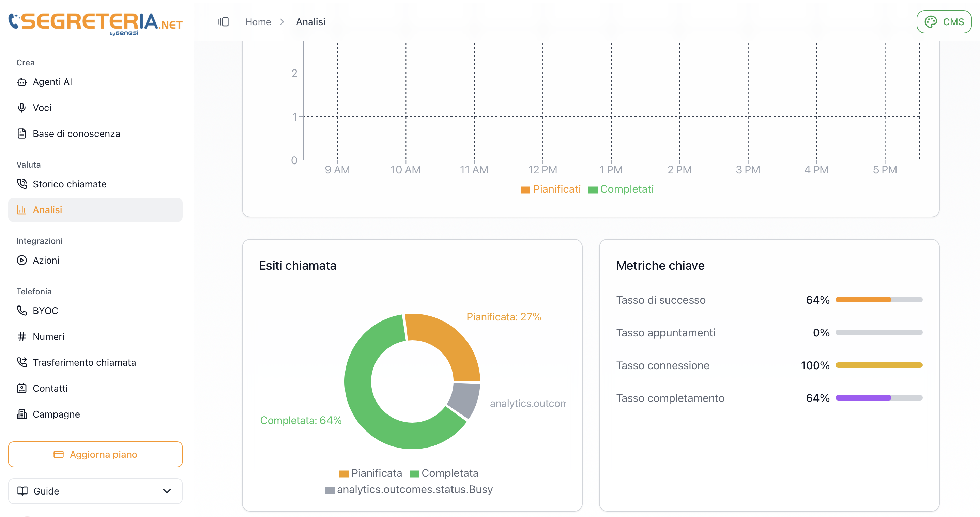This screenshot has height=517, width=980.
Task: Click the Trasferimento chiamata phone icon
Action: [x=22, y=362]
